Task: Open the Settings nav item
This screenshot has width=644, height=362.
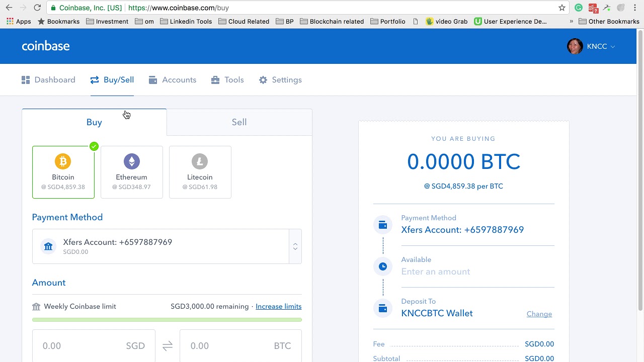Action: point(280,80)
